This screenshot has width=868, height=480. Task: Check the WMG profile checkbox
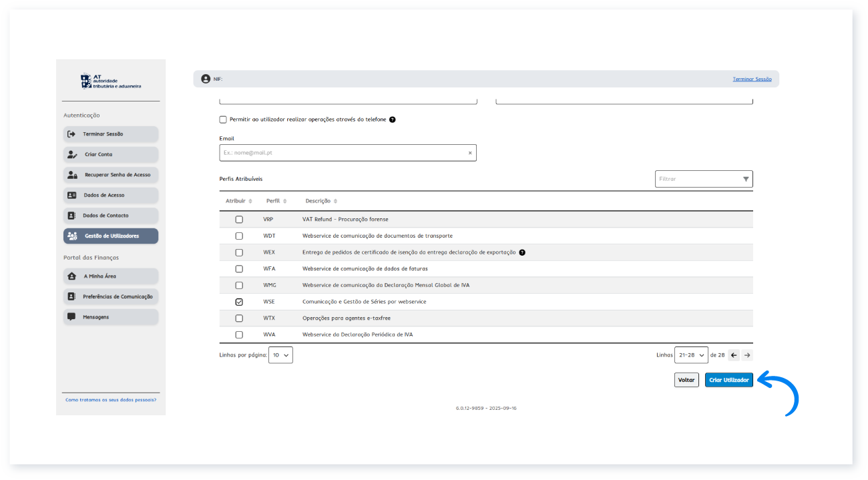(239, 285)
